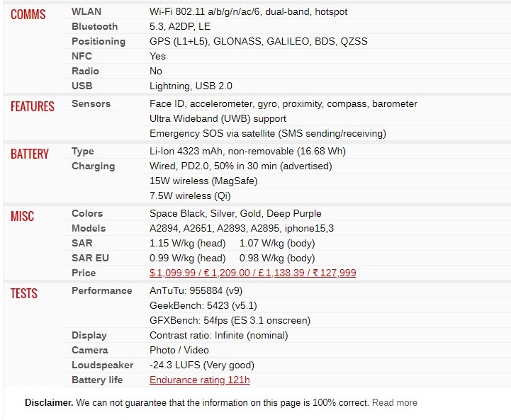Click the battery Charging label
Viewport: 511px width, 420px height.
click(x=94, y=166)
